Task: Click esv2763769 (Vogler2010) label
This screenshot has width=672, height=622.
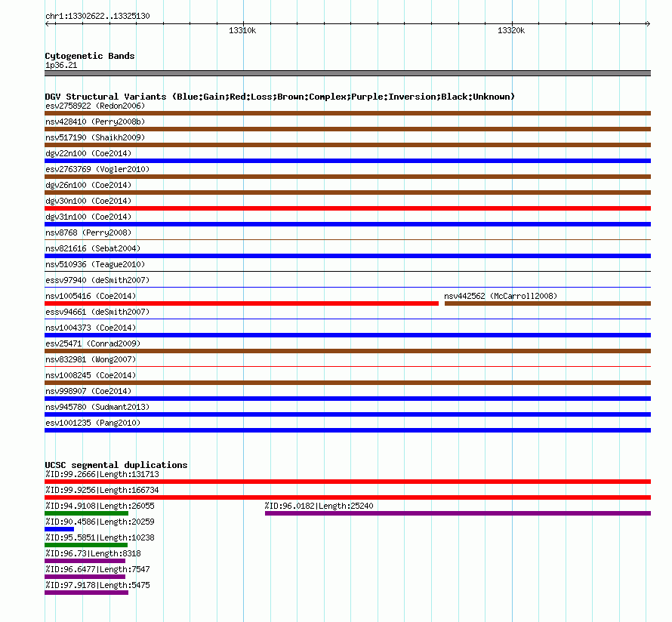Action: click(x=97, y=169)
